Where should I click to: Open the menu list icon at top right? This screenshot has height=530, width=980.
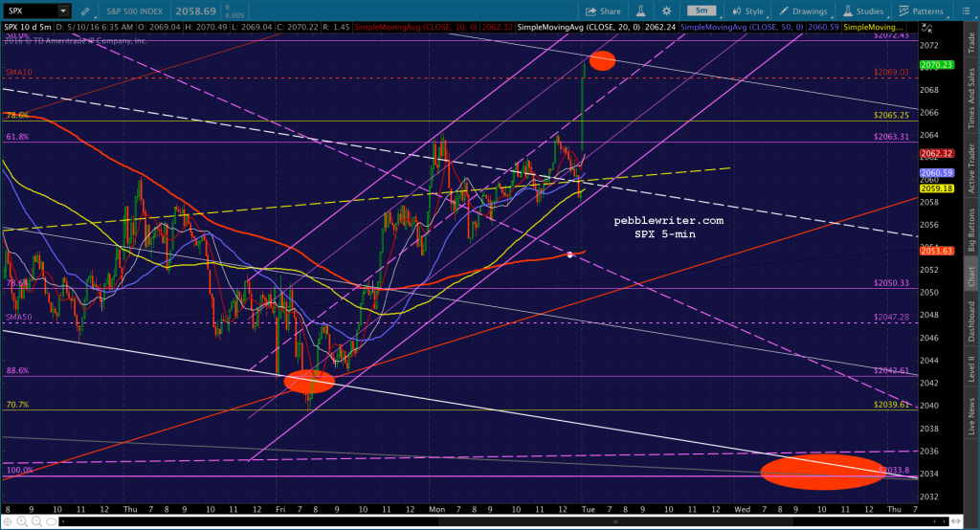(966, 11)
